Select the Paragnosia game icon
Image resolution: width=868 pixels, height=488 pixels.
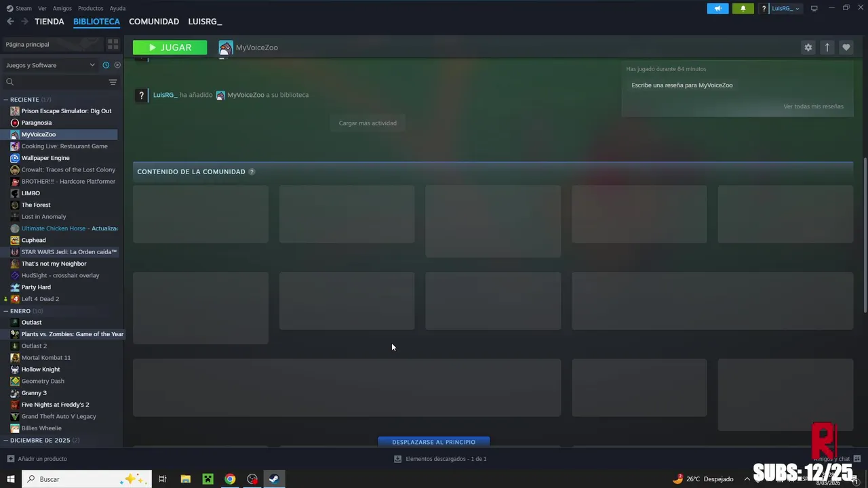tap(15, 123)
